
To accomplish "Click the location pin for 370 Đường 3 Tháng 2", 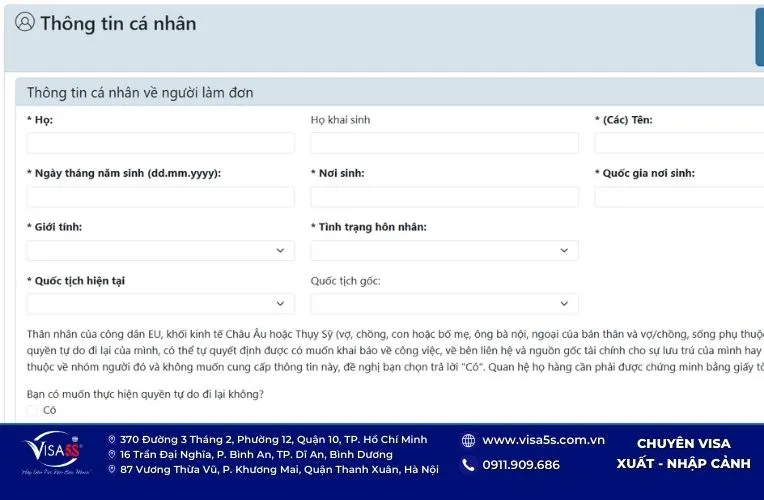I will pos(112,440).
